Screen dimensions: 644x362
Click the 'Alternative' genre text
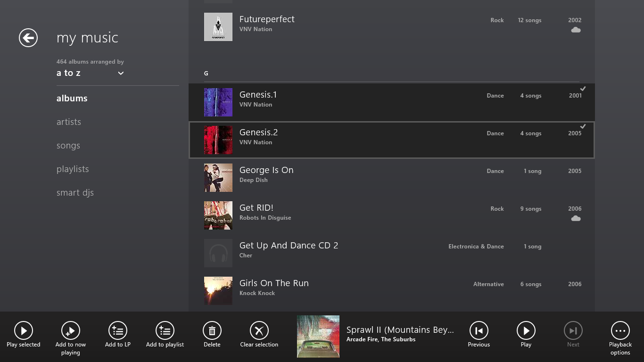(488, 284)
